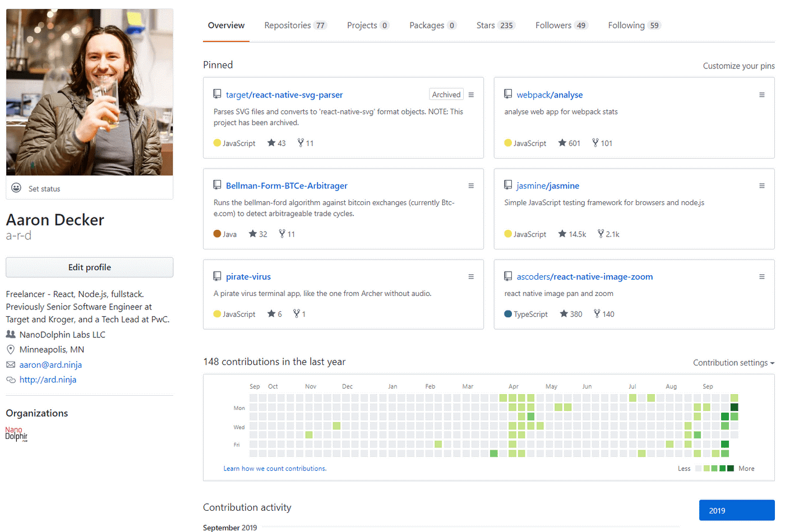Open the pin options menu on react-native-svg-parser card
The height and width of the screenshot is (532, 785).
pyautogui.click(x=471, y=95)
